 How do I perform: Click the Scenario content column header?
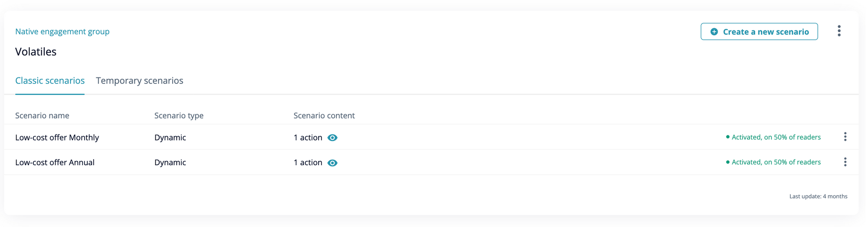(324, 116)
